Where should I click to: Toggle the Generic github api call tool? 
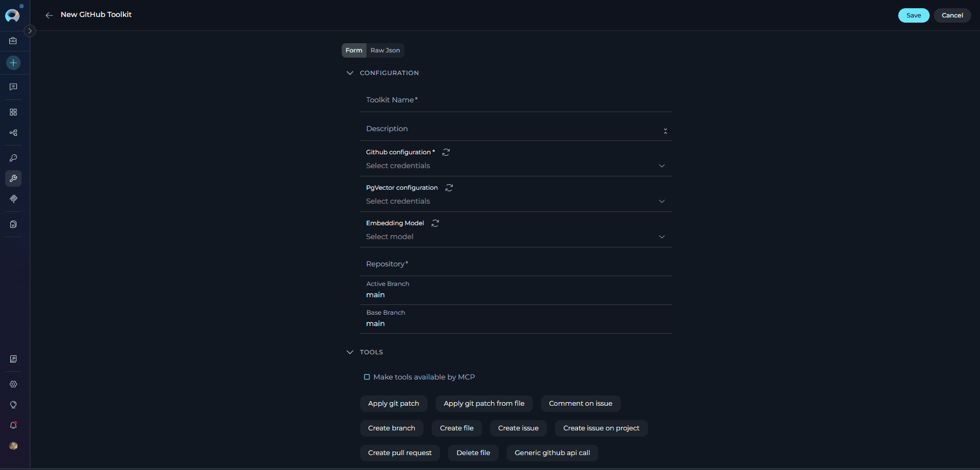click(552, 453)
